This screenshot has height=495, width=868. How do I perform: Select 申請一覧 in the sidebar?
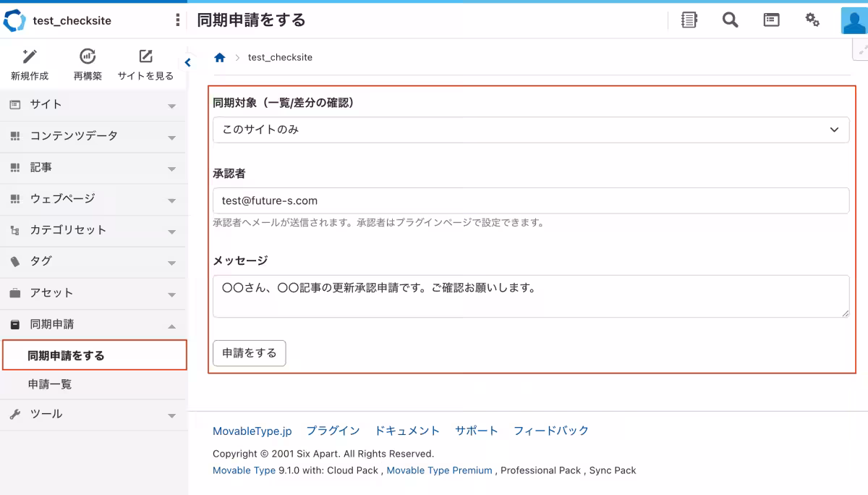point(94,385)
